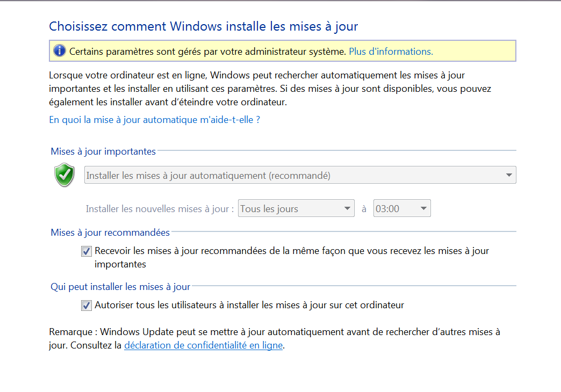Click 'En quoi la mise à jour automatique m'aide-t-elle ?'
Viewport: 561px width, 392px height.
coord(154,120)
